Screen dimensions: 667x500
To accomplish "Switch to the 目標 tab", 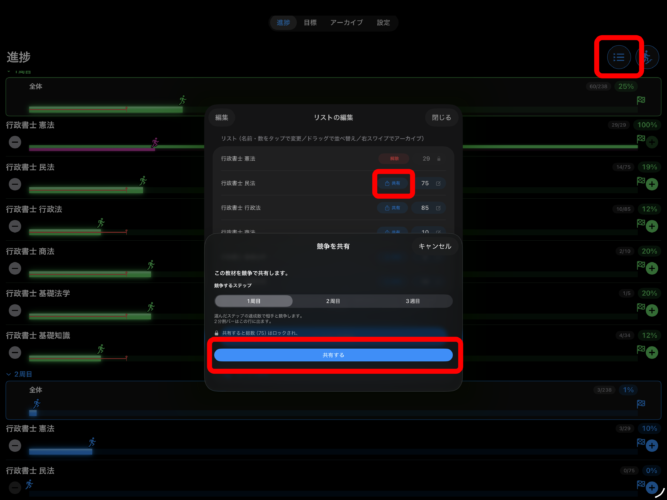I will pyautogui.click(x=310, y=23).
